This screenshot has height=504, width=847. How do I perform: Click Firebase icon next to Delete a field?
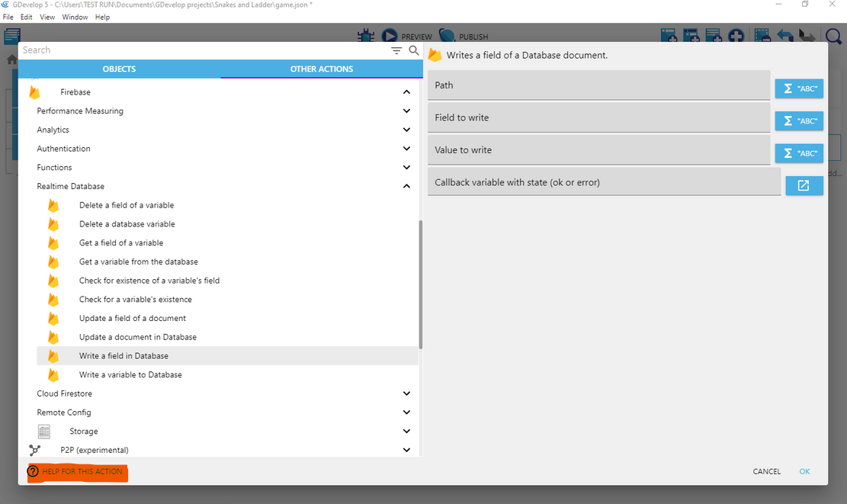(x=53, y=205)
